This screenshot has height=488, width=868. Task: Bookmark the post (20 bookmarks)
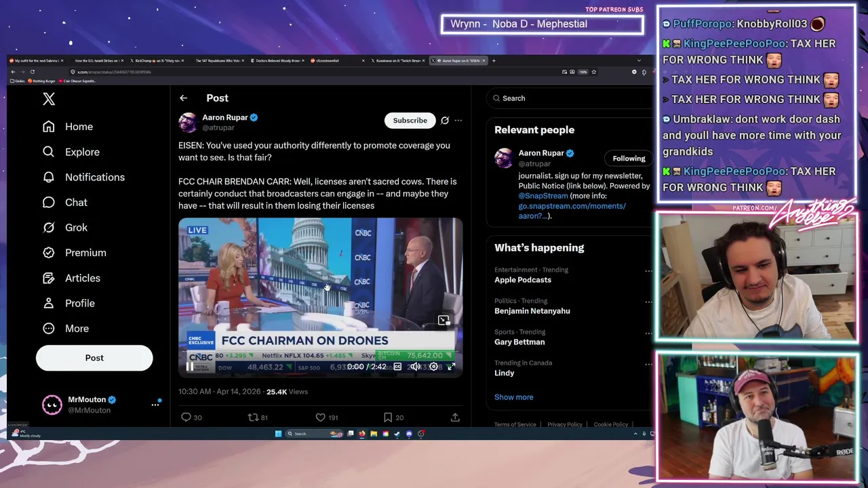393,418
